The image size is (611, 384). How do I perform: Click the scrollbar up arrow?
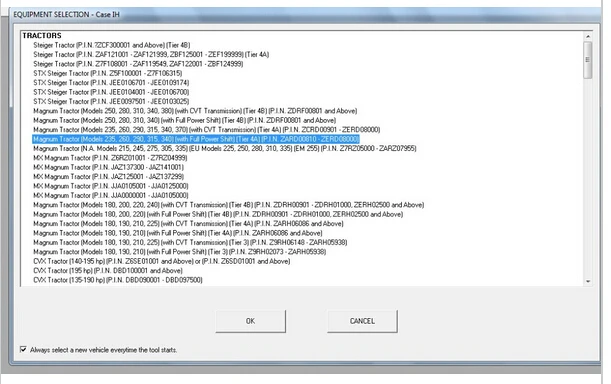pos(588,36)
